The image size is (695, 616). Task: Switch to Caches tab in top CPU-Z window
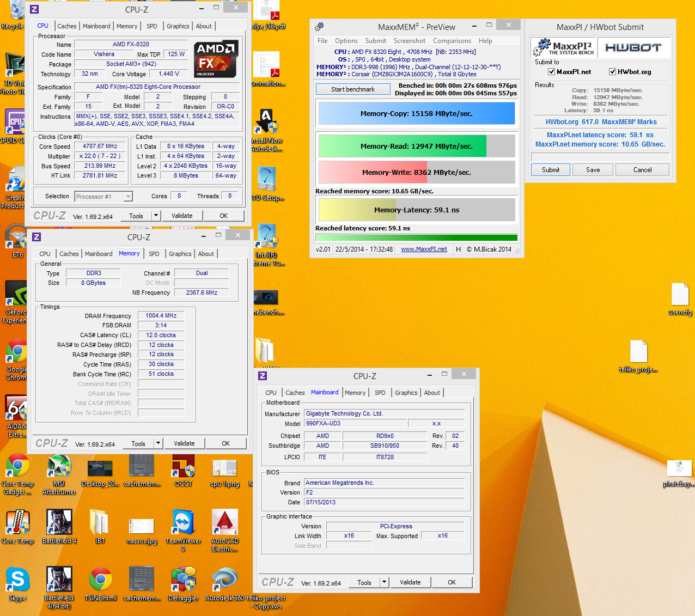point(67,26)
